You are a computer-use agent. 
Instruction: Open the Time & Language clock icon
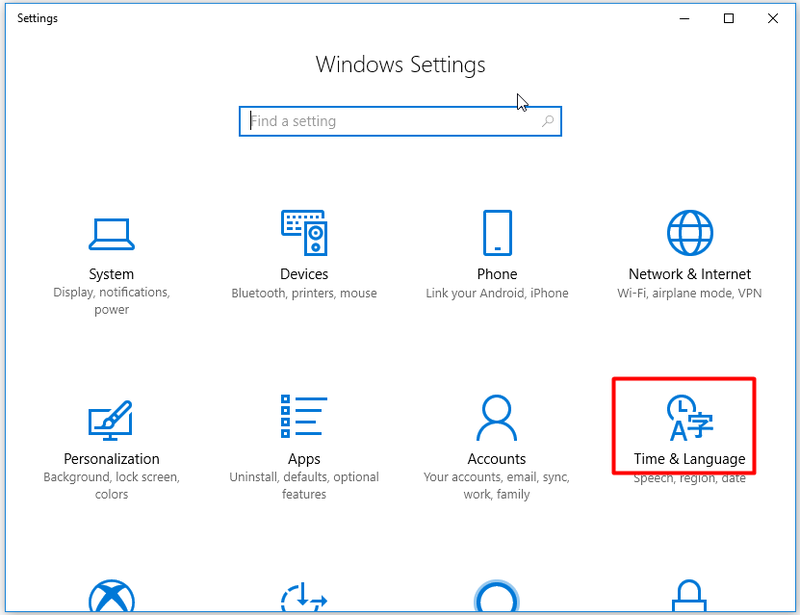coord(689,417)
